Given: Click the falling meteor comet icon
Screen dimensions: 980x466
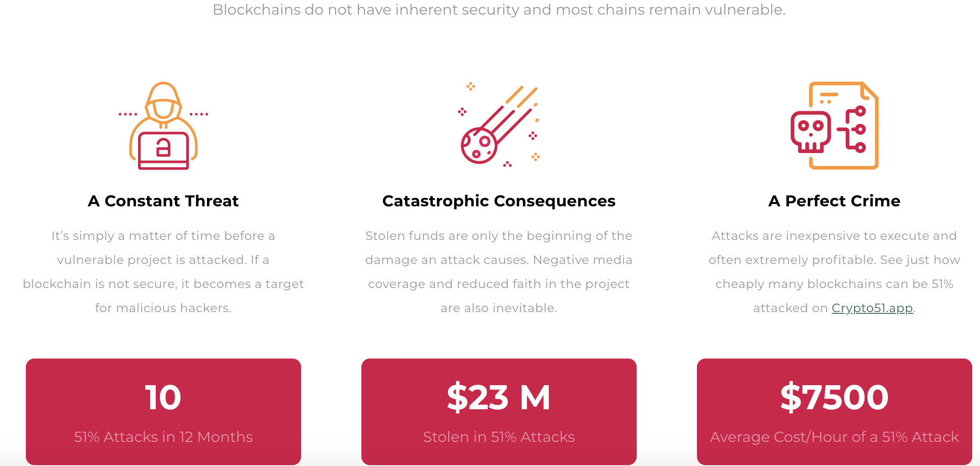Looking at the screenshot, I should pyautogui.click(x=499, y=125).
